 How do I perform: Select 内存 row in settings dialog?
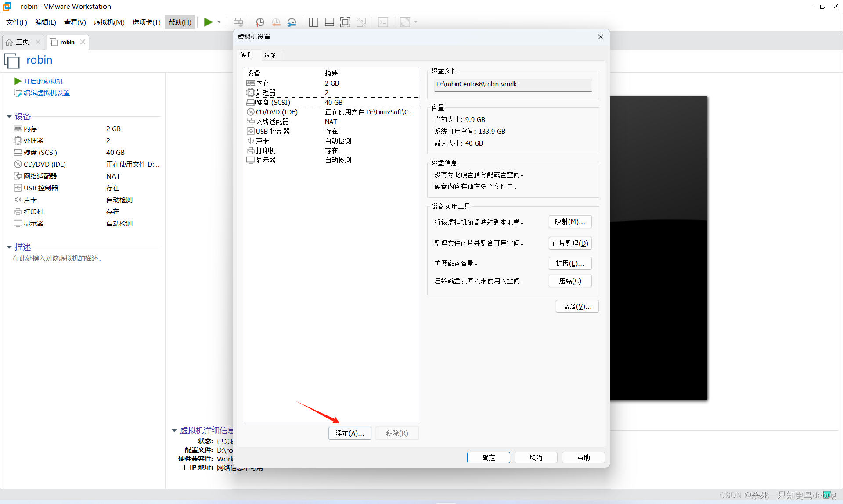pyautogui.click(x=331, y=83)
